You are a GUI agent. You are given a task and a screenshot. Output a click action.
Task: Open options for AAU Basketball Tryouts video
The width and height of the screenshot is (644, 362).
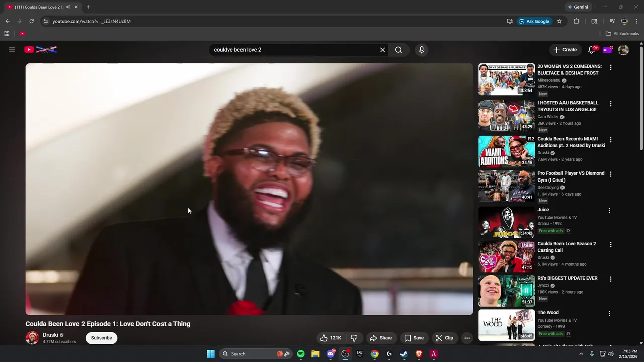(x=611, y=104)
